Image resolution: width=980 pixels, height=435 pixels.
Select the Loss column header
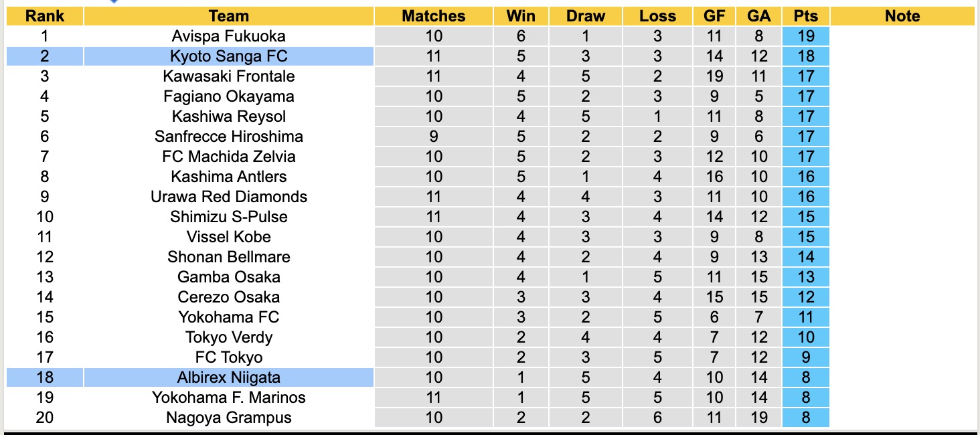[x=657, y=16]
